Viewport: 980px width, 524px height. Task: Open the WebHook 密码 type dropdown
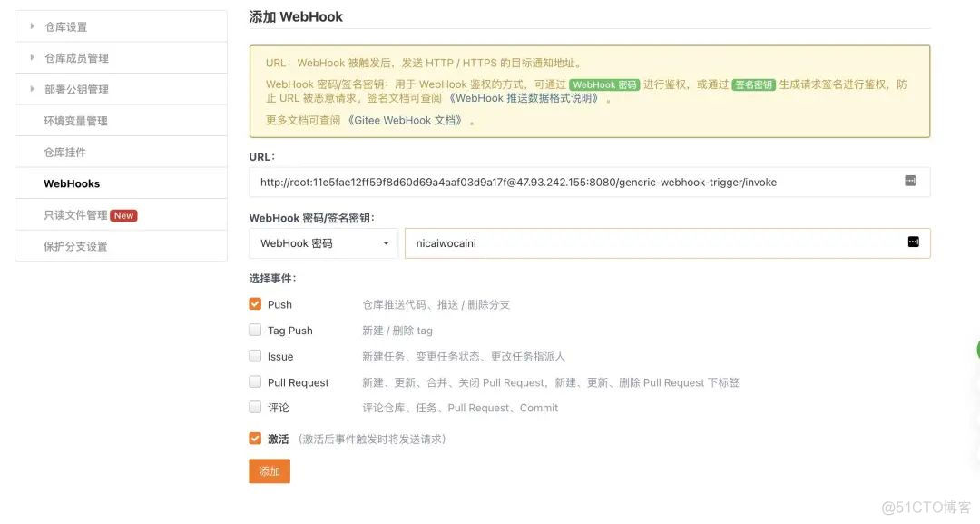point(322,242)
